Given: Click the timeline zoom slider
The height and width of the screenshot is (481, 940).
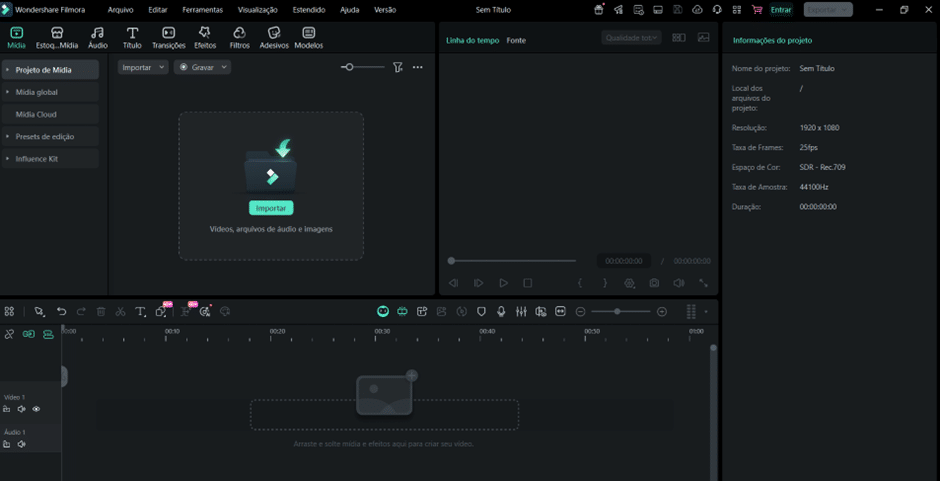Looking at the screenshot, I should [618, 312].
